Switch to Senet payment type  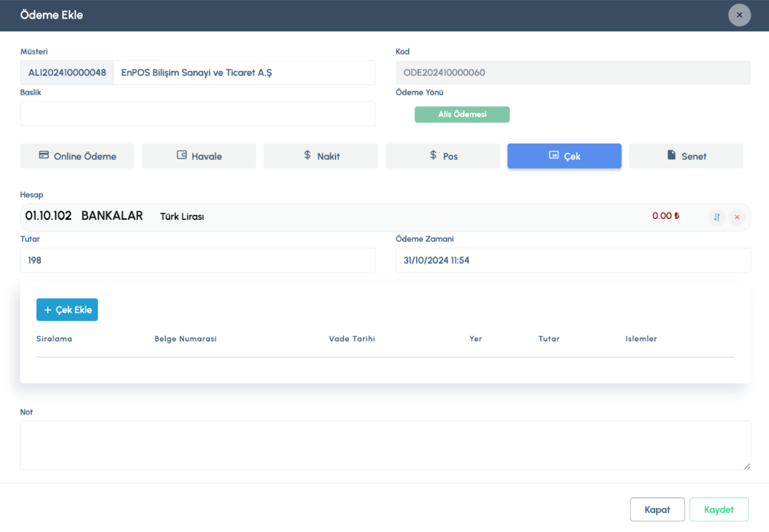click(686, 156)
